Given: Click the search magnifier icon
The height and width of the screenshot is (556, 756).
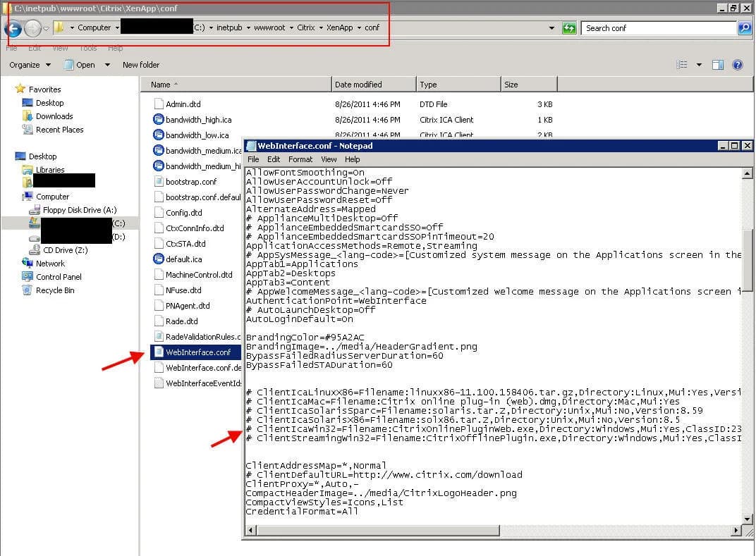Looking at the screenshot, I should point(745,28).
